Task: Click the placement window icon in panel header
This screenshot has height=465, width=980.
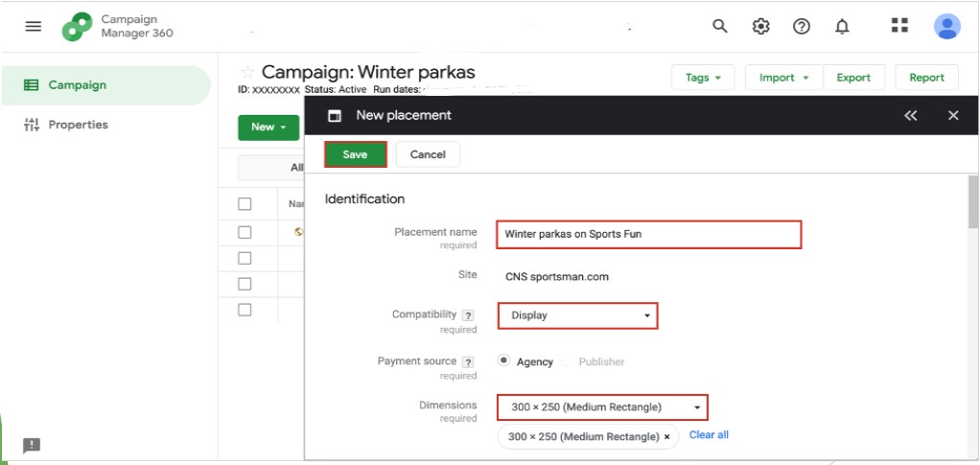Action: coord(335,116)
